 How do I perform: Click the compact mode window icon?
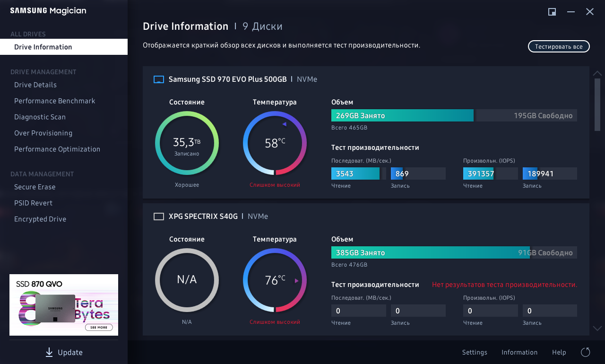[x=552, y=12]
